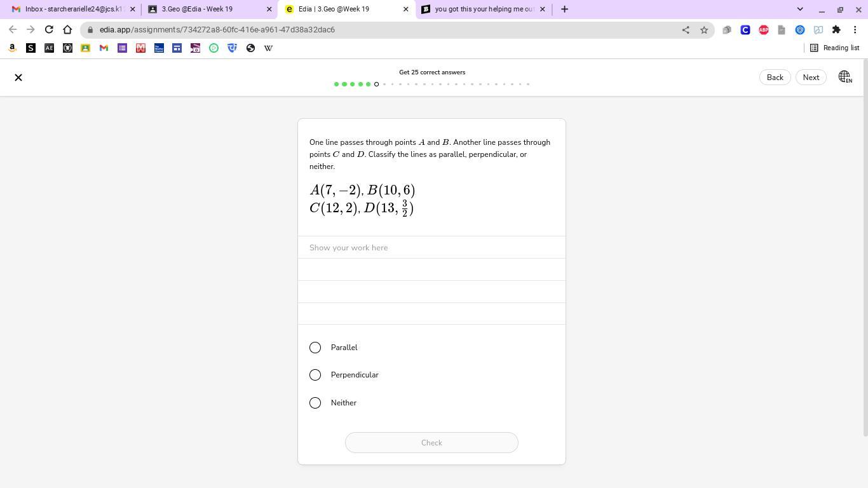
Task: Open the Weather Channel bookmark
Action: pyautogui.click(x=159, y=48)
